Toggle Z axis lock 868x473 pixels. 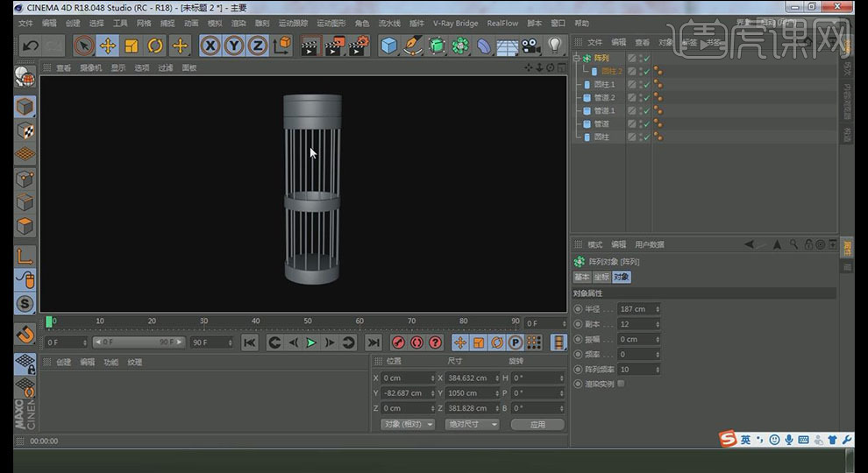258,46
